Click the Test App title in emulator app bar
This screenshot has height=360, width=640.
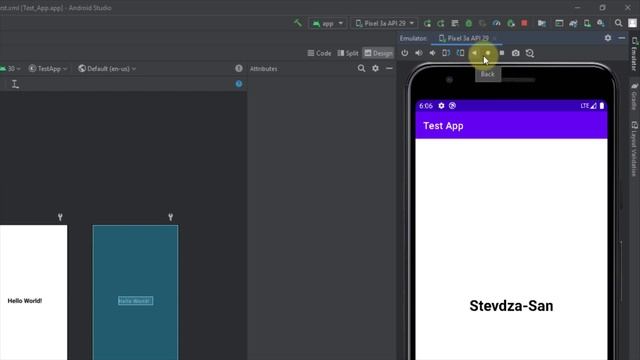(x=443, y=126)
